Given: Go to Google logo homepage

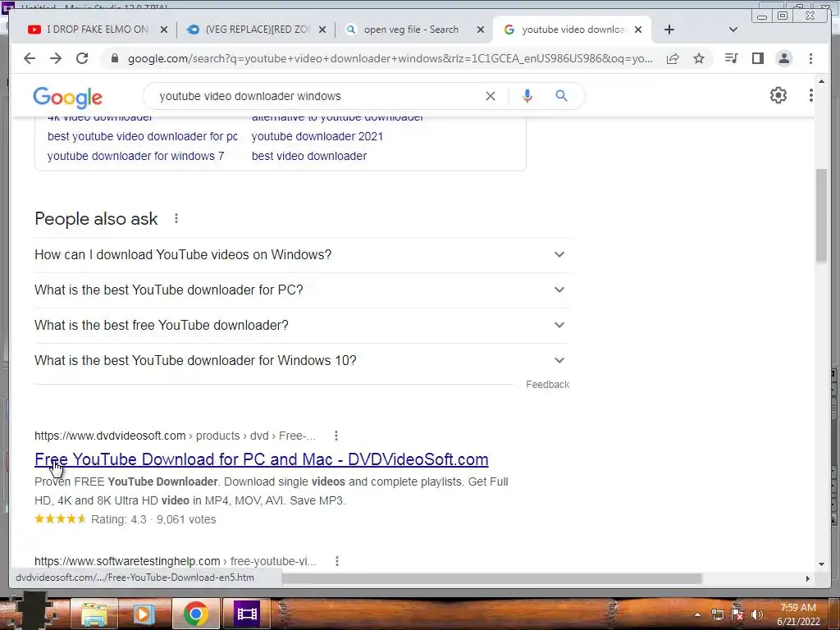Looking at the screenshot, I should coord(67,98).
